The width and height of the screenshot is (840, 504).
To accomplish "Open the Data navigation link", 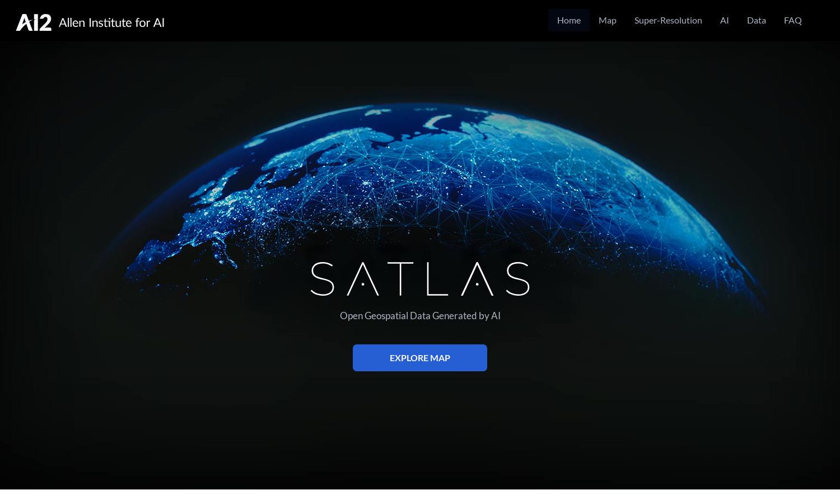I will point(756,20).
